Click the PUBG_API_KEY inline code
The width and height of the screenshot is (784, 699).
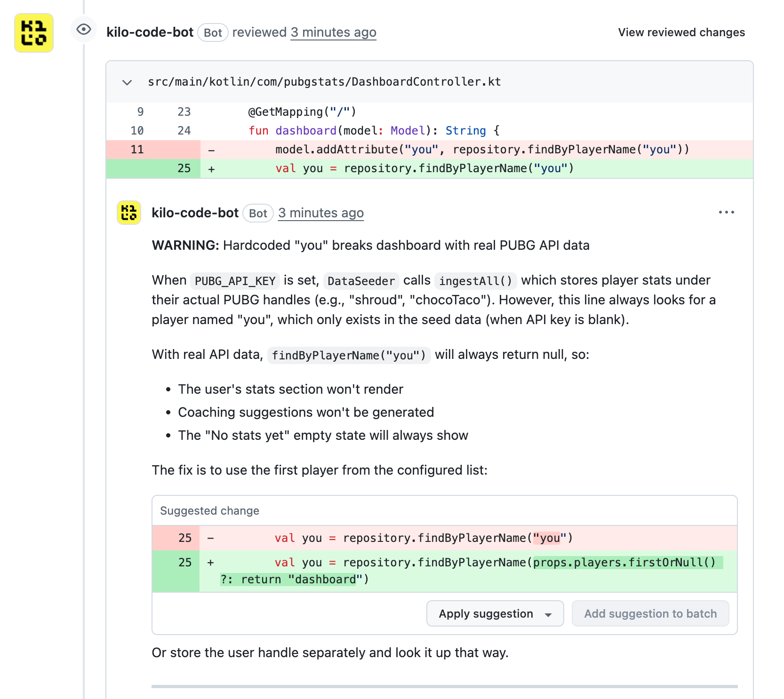[235, 281]
